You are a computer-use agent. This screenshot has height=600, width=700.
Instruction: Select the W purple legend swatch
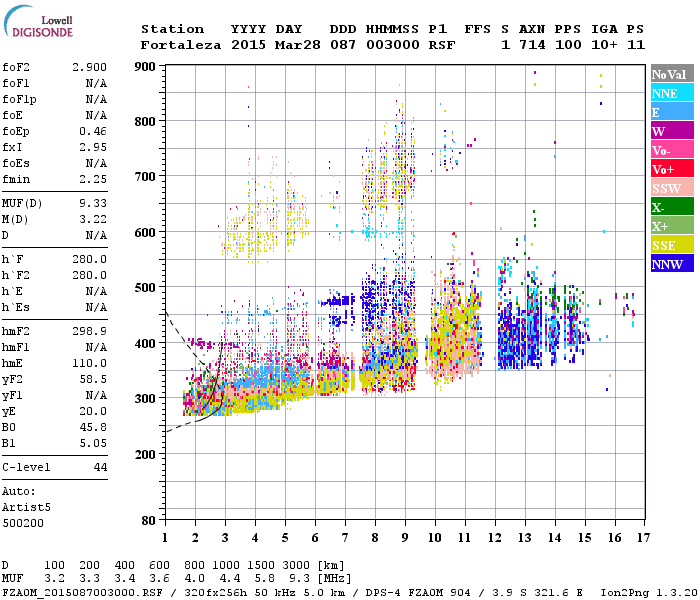[672, 131]
